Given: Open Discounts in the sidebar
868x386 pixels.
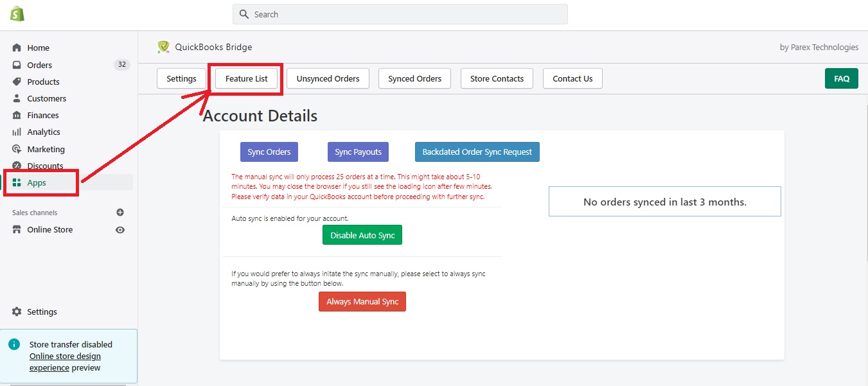Looking at the screenshot, I should [x=45, y=166].
